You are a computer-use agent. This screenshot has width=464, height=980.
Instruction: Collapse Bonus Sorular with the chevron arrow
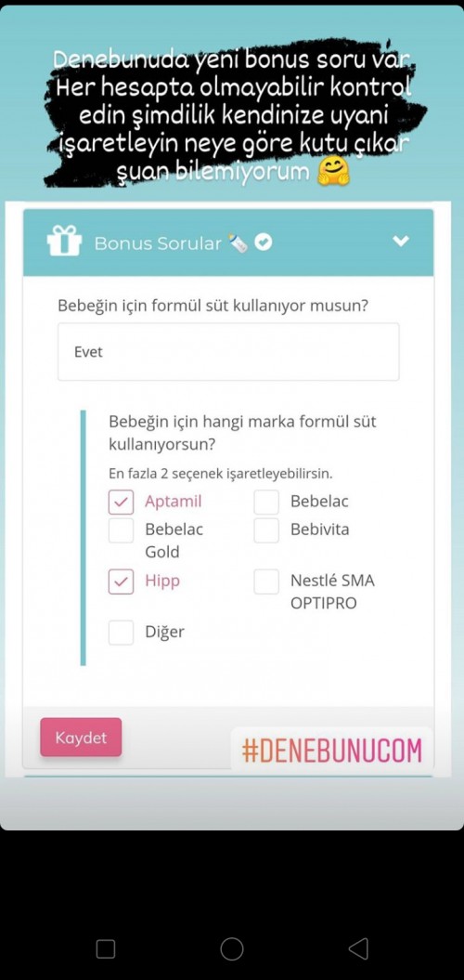pyautogui.click(x=400, y=242)
